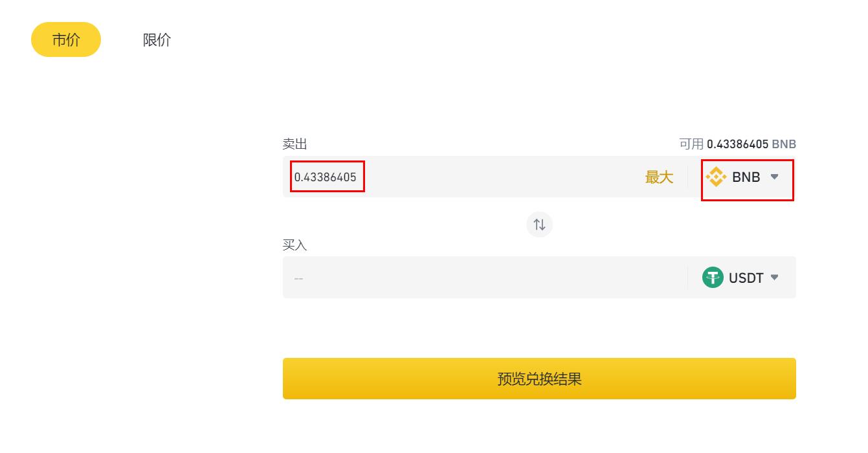Image resolution: width=868 pixels, height=453 pixels.
Task: Click the sell amount field showing 0.43386405
Action: [326, 177]
